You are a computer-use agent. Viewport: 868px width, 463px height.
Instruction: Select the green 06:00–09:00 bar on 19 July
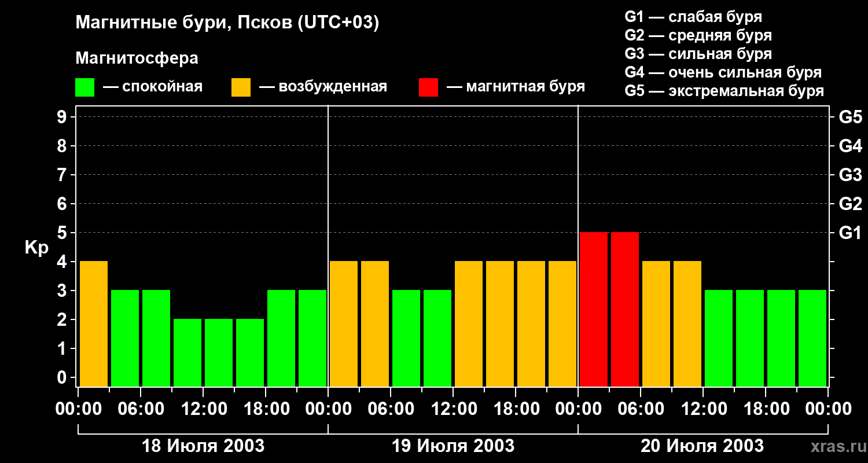pyautogui.click(x=406, y=338)
